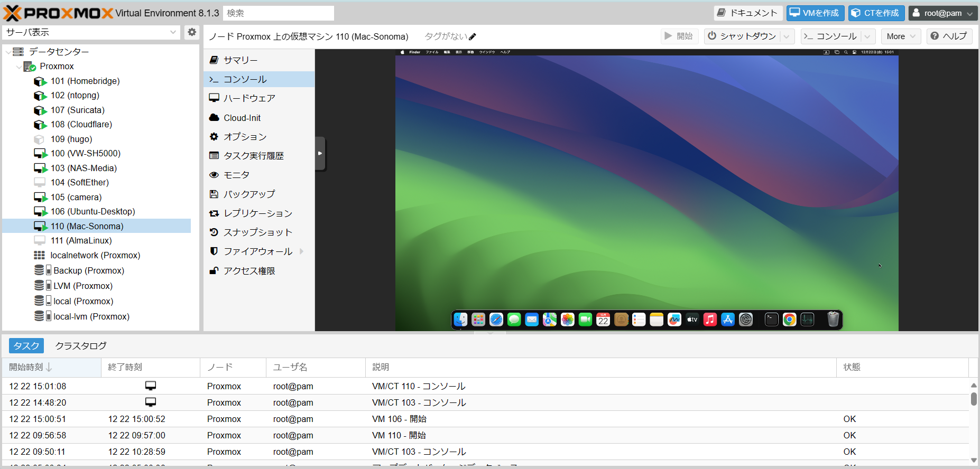The width and height of the screenshot is (980, 469).
Task: Expand the シャットダウン dropdown arrow
Action: coord(787,36)
